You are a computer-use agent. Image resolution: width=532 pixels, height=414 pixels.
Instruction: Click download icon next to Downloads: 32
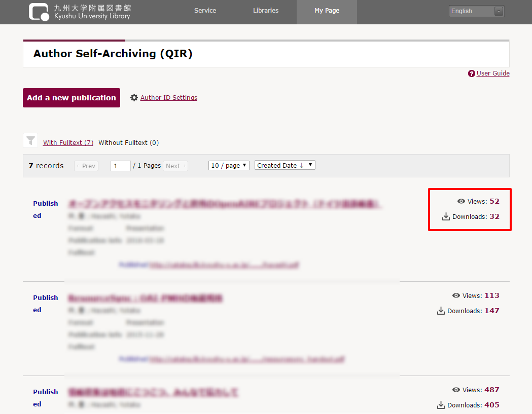(446, 216)
